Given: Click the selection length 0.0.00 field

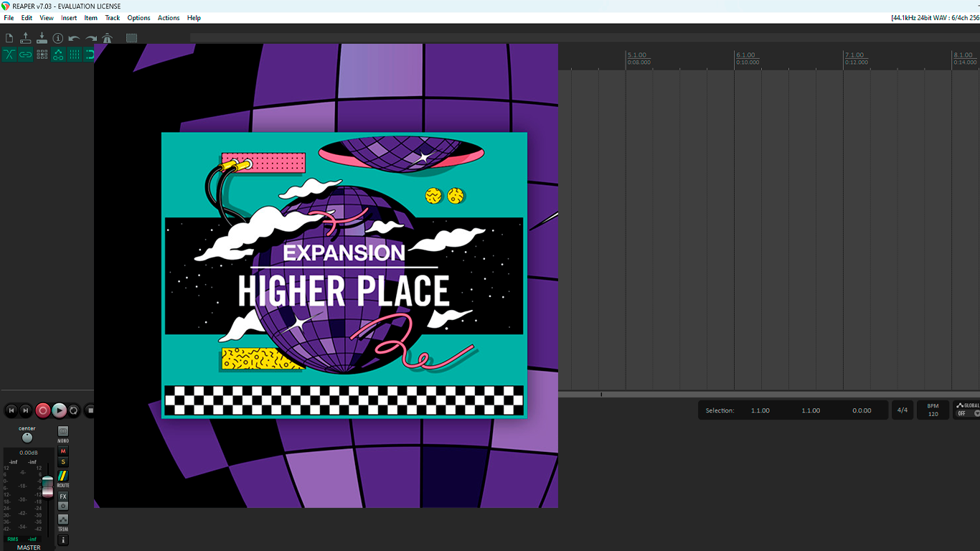Looking at the screenshot, I should 862,410.
